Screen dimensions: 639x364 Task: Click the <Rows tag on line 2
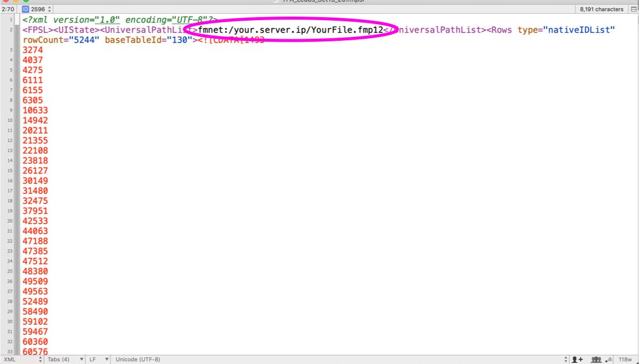(500, 30)
